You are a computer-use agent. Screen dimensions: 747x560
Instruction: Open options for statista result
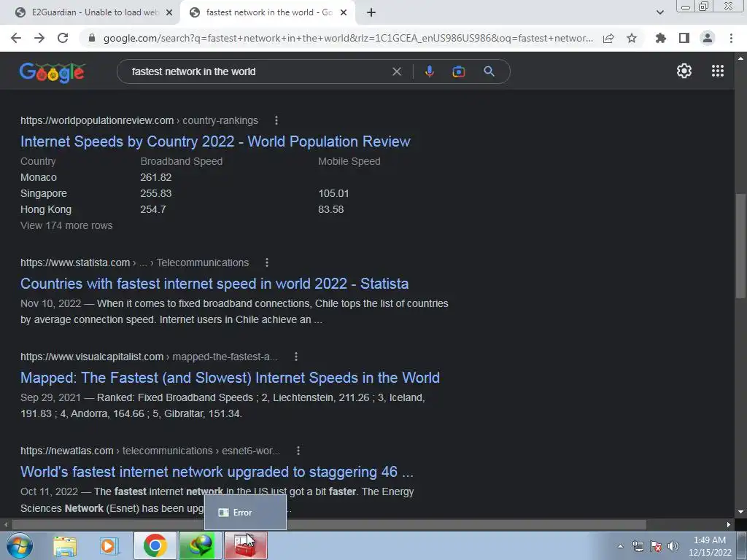point(267,262)
